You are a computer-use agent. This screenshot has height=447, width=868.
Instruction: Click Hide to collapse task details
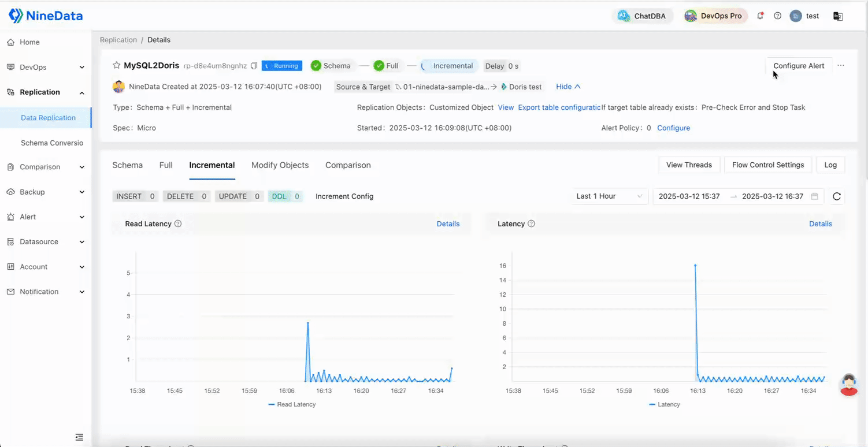click(x=568, y=87)
